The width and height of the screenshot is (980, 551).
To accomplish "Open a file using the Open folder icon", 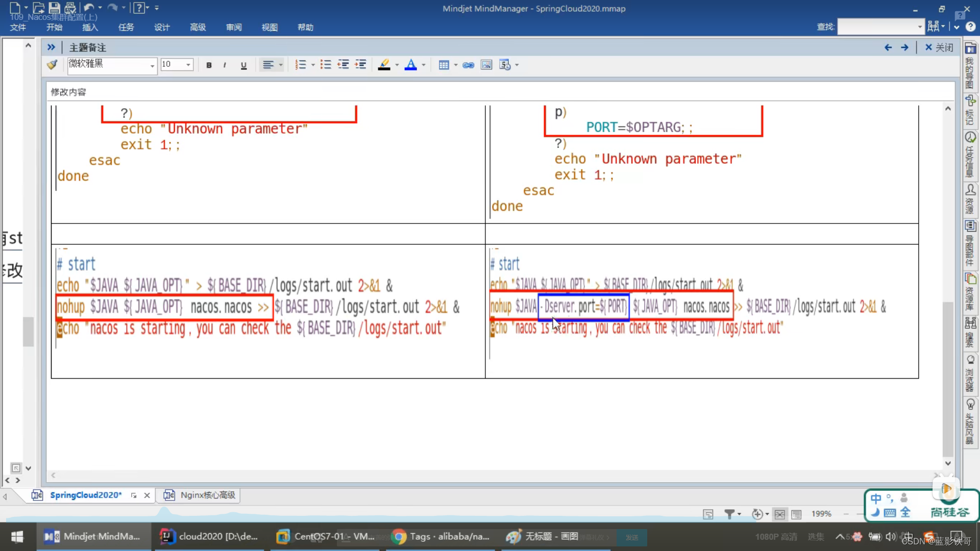I will (x=38, y=8).
